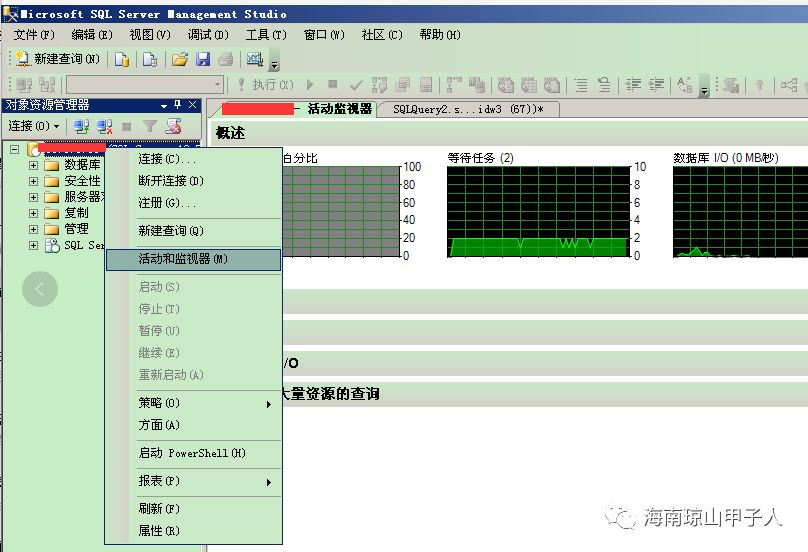808x552 pixels.
Task: Choose 启动 PowerShell(H) from the context menu
Action: pos(194,453)
